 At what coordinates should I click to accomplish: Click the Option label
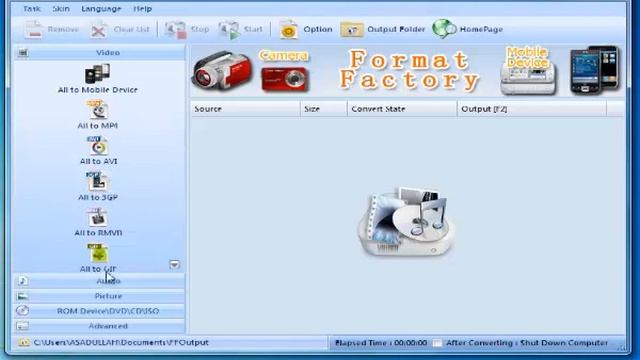click(x=318, y=29)
